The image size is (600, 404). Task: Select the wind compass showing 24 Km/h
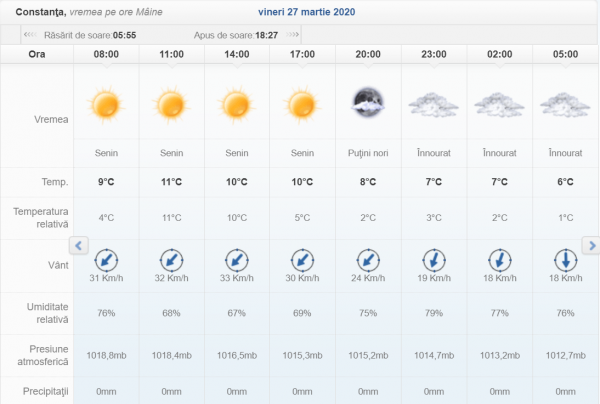coord(367,259)
